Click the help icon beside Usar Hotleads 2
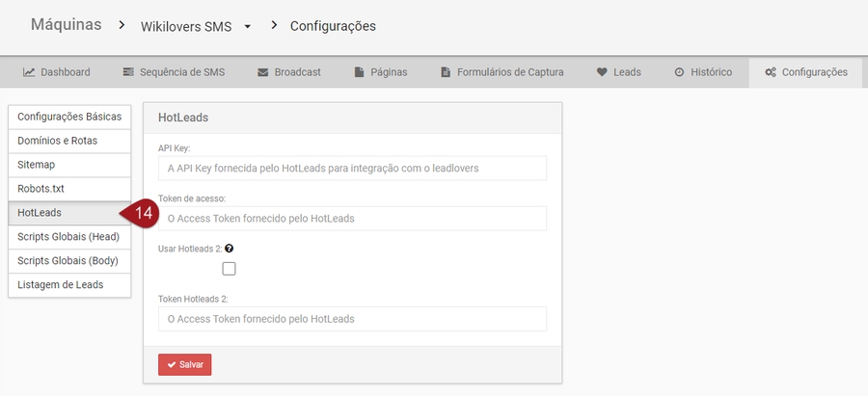 [229, 249]
